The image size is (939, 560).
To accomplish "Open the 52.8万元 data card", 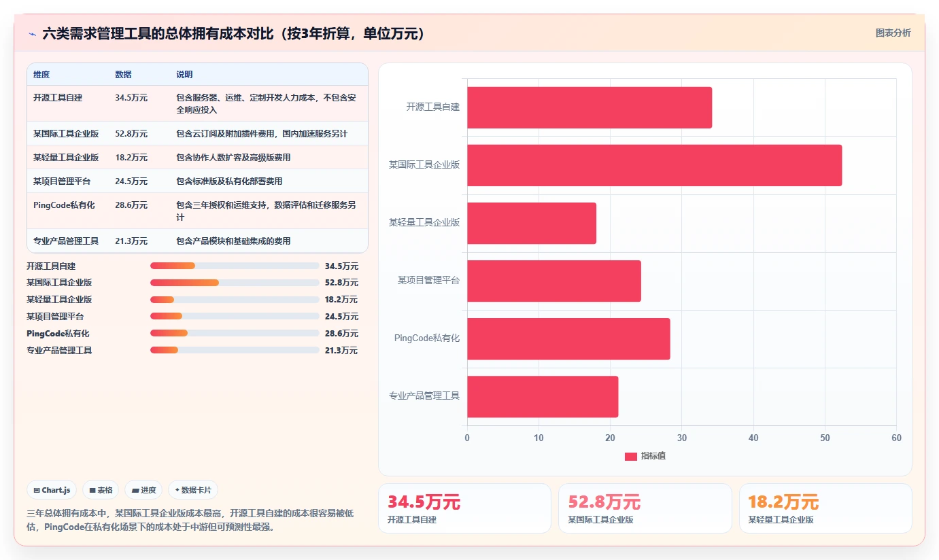I will point(645,508).
